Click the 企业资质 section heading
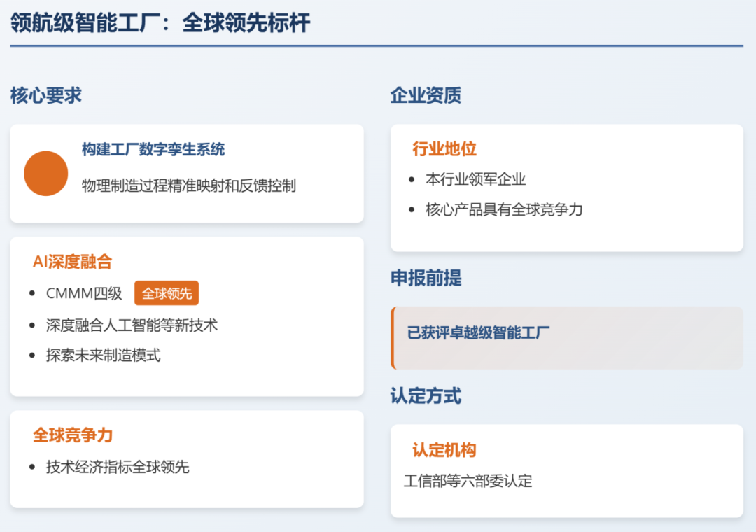 [426, 95]
